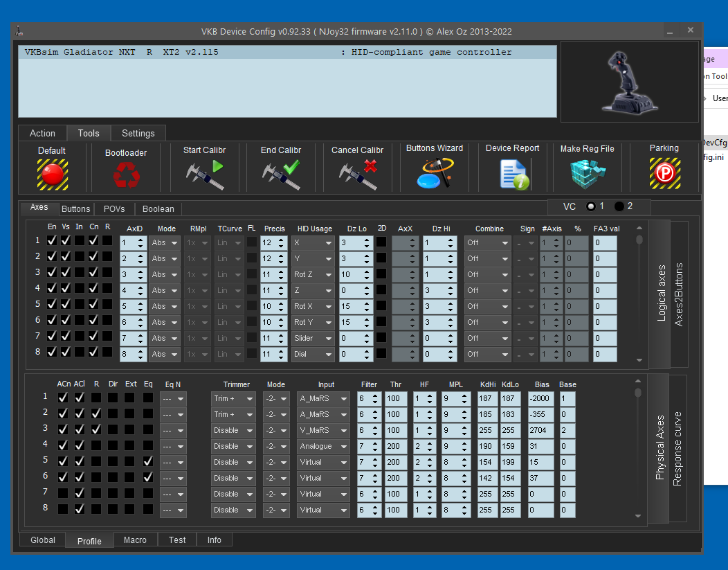Toggle R checkbox for physical axis 2
The width and height of the screenshot is (728, 570).
coord(96,413)
